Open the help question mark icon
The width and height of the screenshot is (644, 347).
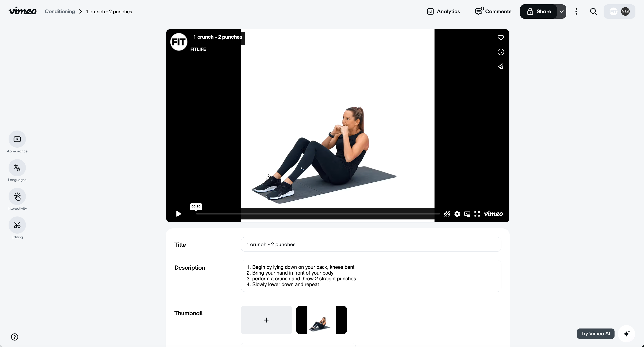coord(15,337)
